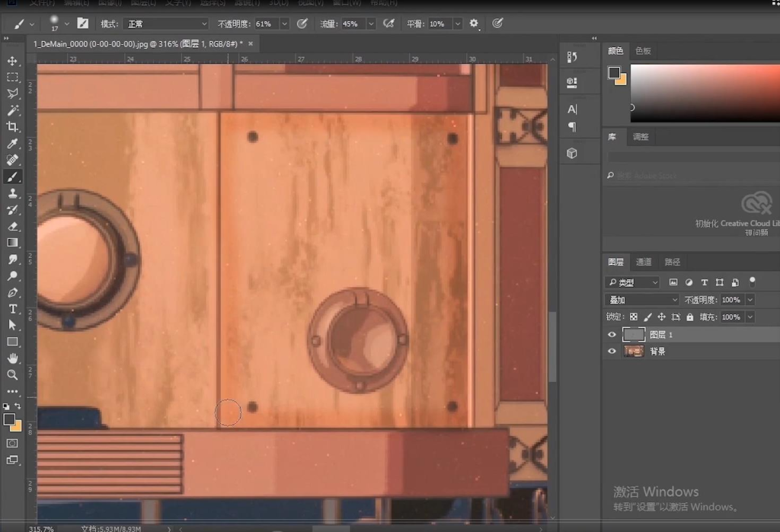Reset default foreground and background colors
Screen dimensions: 780x532
coord(6,406)
